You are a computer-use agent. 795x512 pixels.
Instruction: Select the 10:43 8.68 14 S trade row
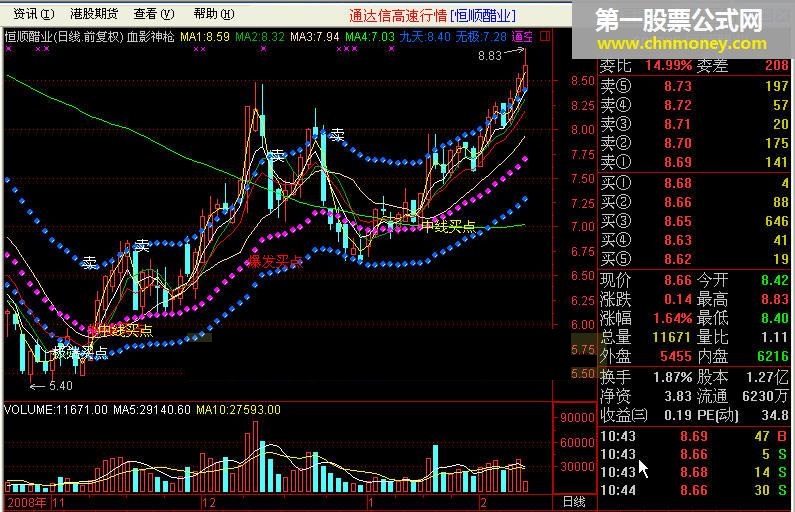tap(694, 472)
